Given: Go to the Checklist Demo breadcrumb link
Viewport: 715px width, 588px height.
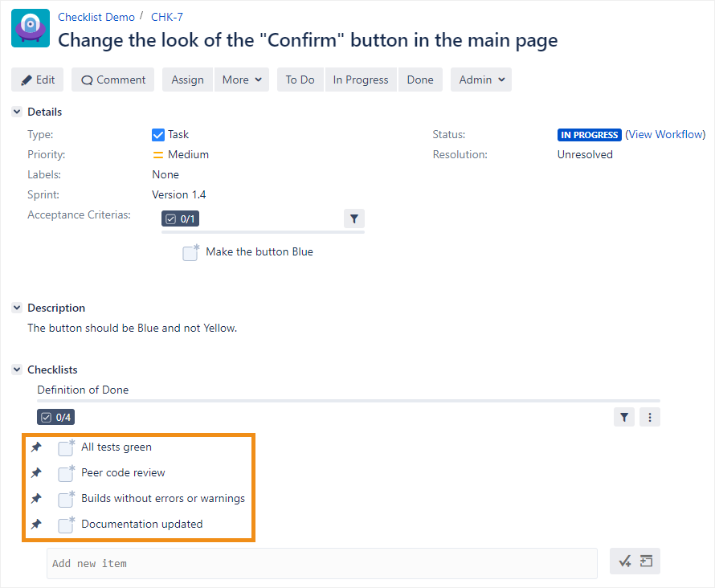Looking at the screenshot, I should click(96, 17).
